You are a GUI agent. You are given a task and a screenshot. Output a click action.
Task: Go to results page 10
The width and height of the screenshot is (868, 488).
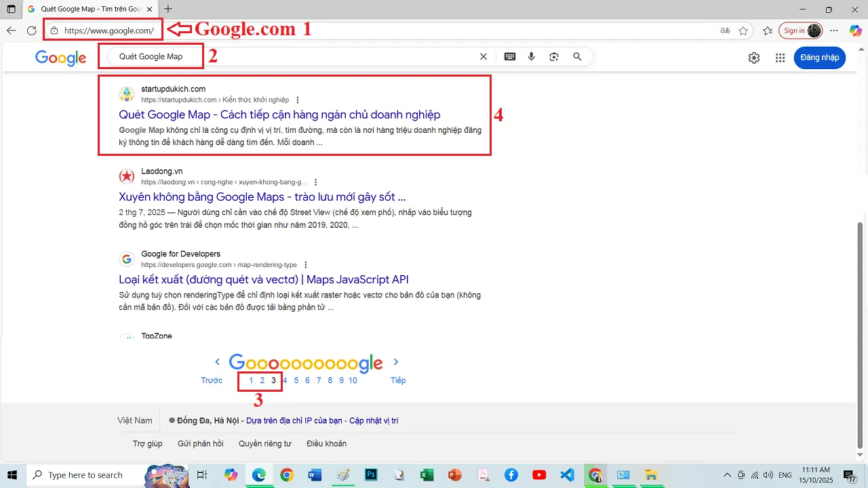pyautogui.click(x=353, y=380)
